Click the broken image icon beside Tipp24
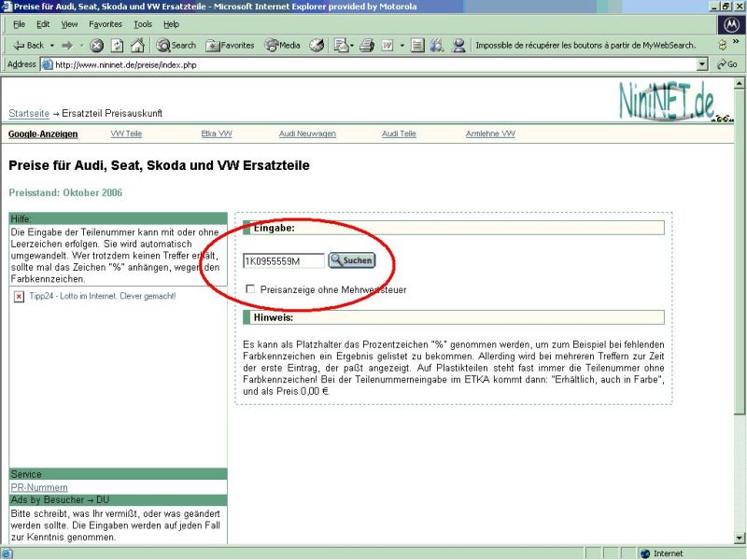The height and width of the screenshot is (560, 747). tap(19, 297)
